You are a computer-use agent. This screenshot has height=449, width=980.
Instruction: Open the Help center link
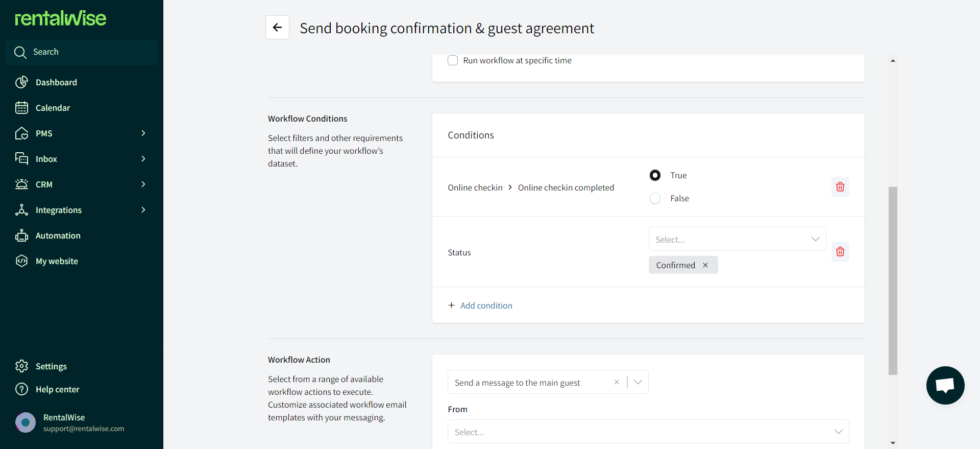(57, 389)
